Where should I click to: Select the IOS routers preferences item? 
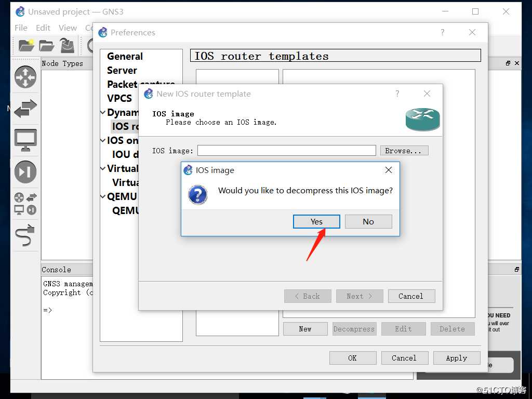125,126
